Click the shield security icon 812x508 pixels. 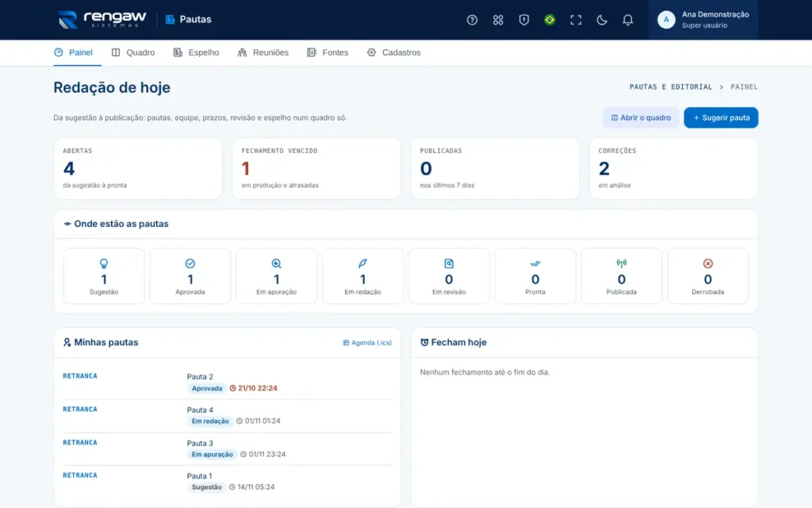(523, 20)
